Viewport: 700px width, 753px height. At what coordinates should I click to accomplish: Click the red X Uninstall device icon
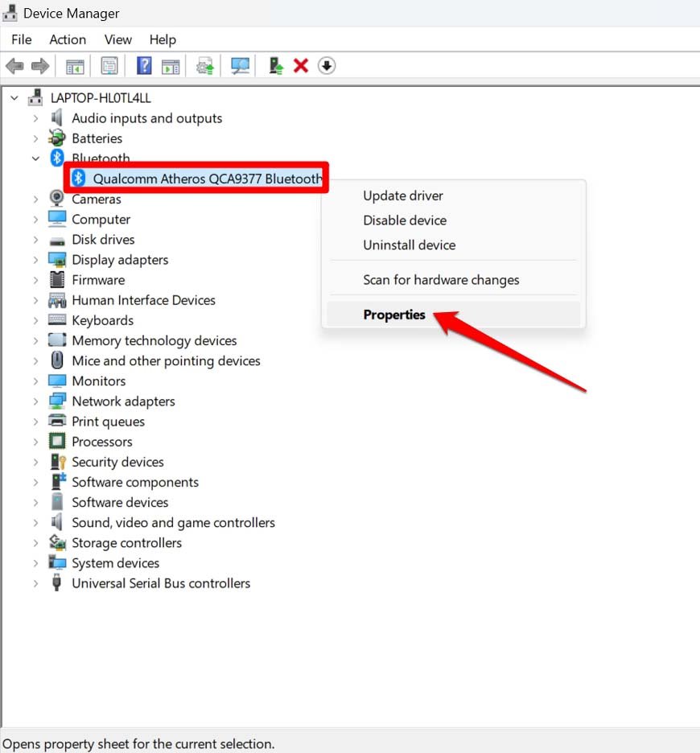301,66
